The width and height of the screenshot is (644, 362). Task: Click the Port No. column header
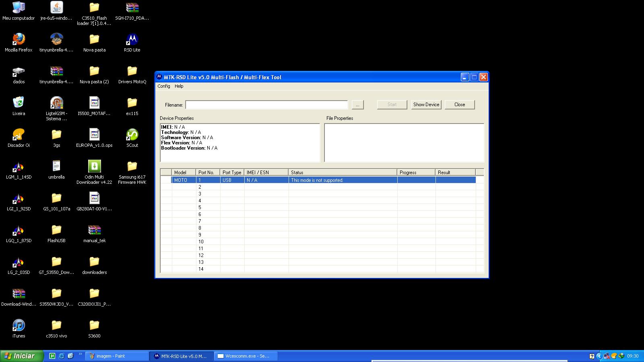pos(208,173)
